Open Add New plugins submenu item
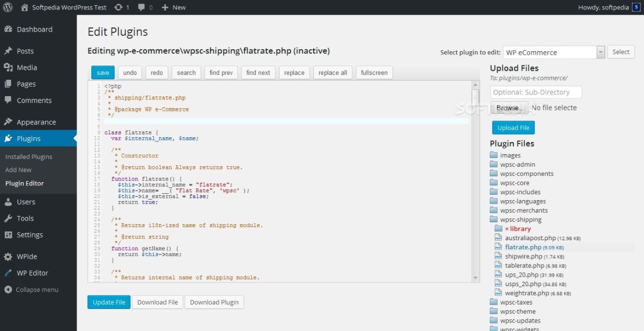The height and width of the screenshot is (331, 644). (18, 170)
